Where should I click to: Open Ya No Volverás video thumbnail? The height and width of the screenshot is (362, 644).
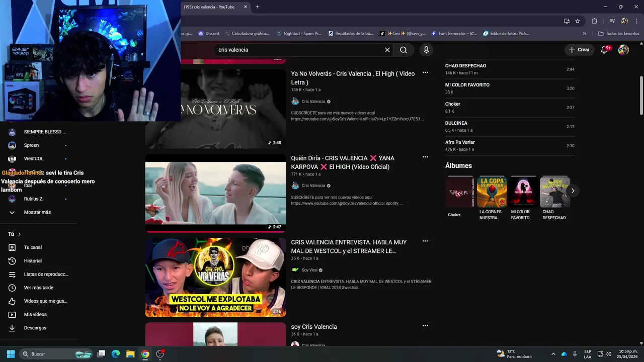click(215, 109)
